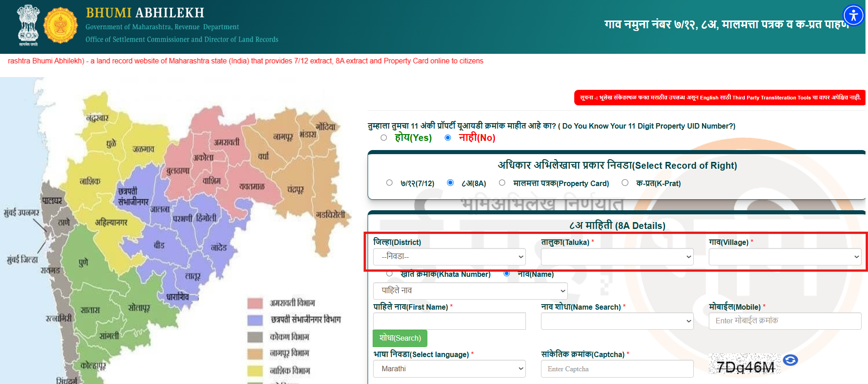Screen dimensions: 868x384
Task: Expand the पहिले नाव name-type dropdown
Action: [470, 291]
